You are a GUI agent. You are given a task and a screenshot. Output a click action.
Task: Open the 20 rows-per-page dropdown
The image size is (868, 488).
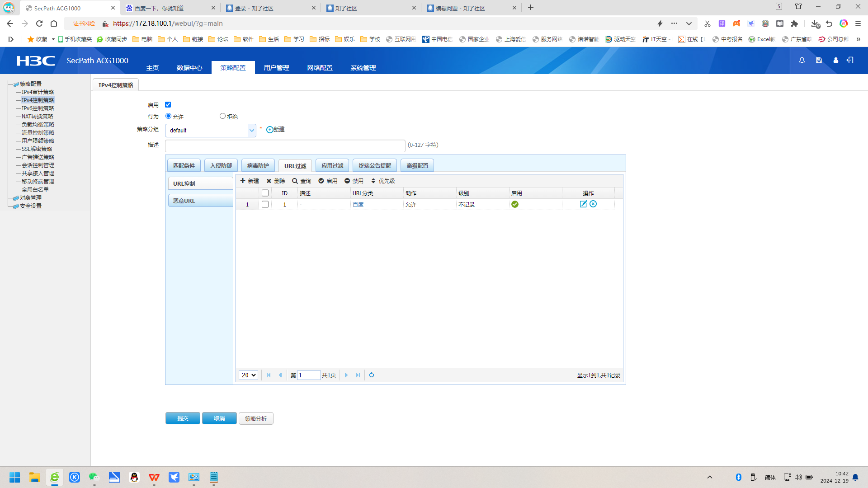tap(248, 375)
